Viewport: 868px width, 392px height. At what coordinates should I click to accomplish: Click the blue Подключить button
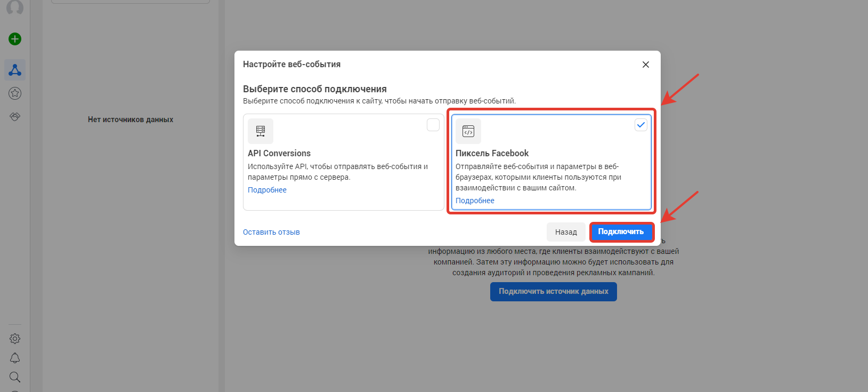pos(621,232)
